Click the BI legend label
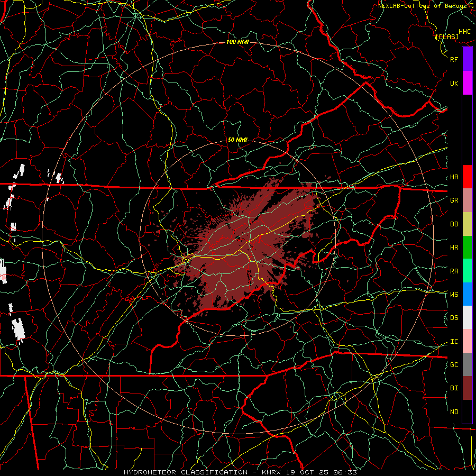This screenshot has height=476, width=476. (x=454, y=388)
